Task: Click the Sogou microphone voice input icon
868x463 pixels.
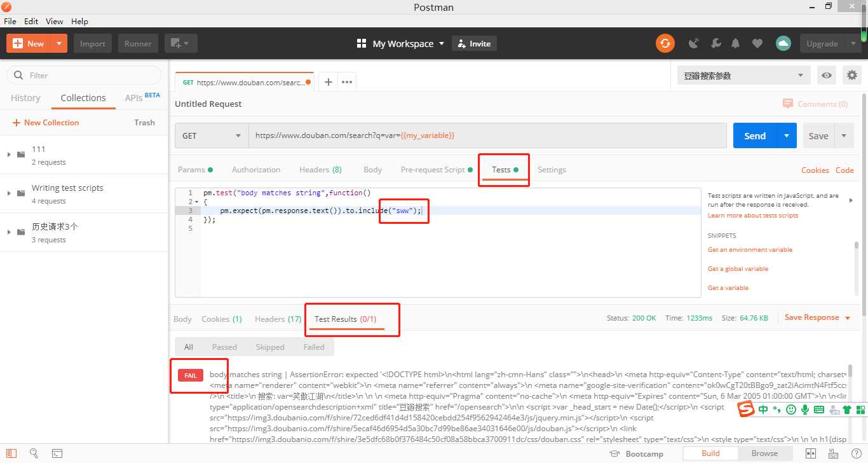Action: point(805,410)
